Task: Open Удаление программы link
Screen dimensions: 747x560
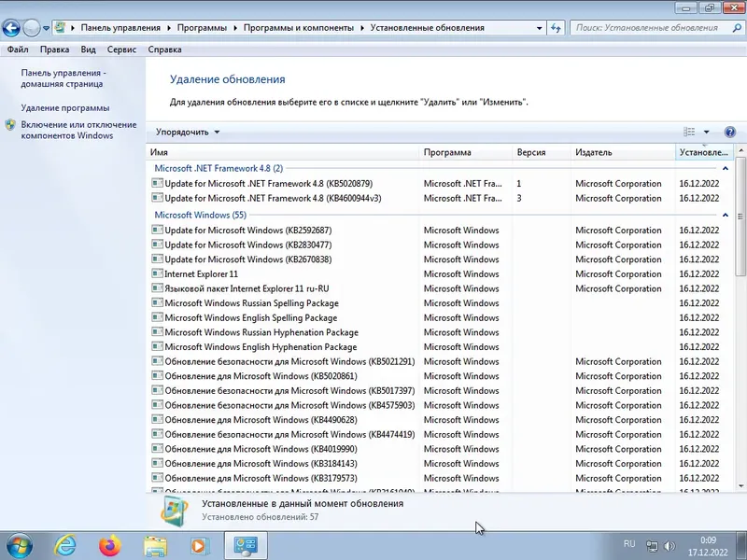Action: (65, 108)
